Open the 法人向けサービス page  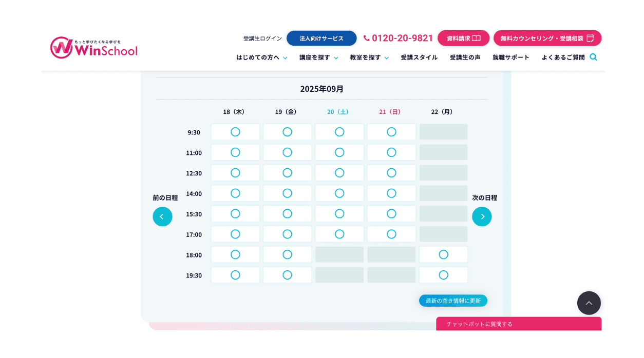321,38
